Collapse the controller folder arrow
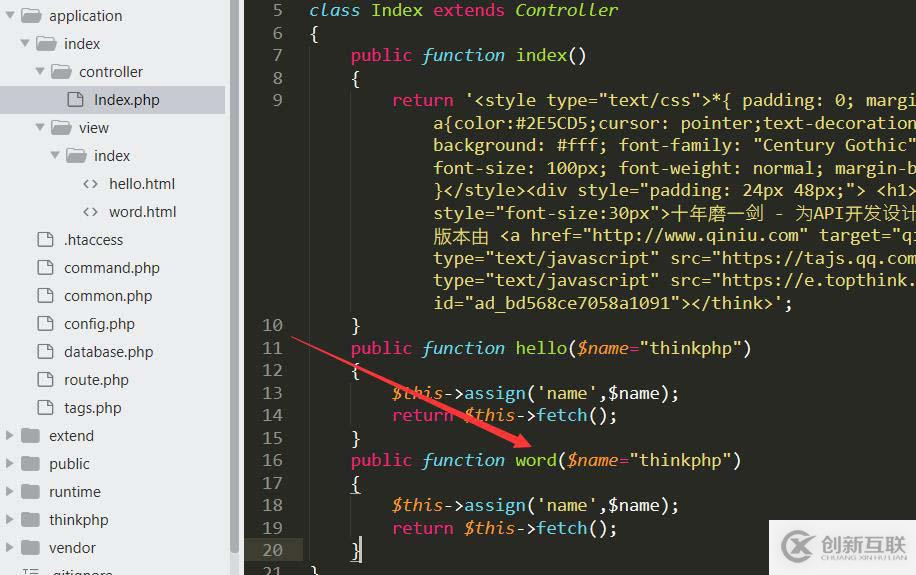Image resolution: width=916 pixels, height=575 pixels. click(x=40, y=71)
